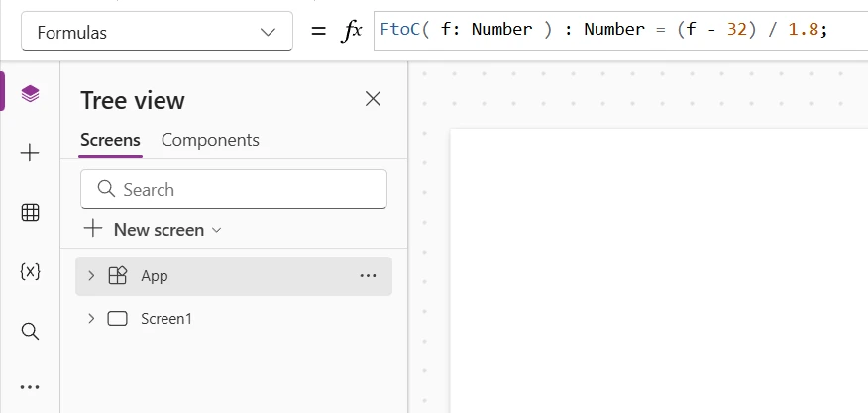Image resolution: width=868 pixels, height=413 pixels.
Task: Open the New screen dropdown chevron
Action: [x=217, y=230]
